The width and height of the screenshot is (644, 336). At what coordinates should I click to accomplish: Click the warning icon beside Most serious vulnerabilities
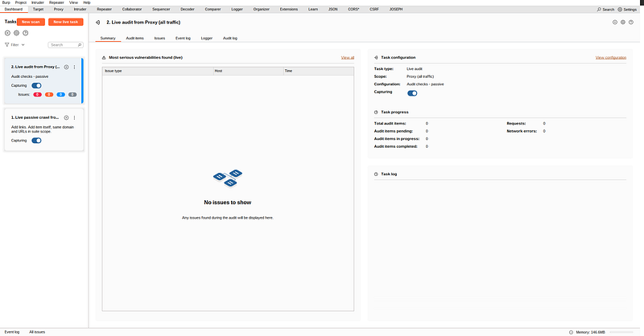[x=104, y=58]
